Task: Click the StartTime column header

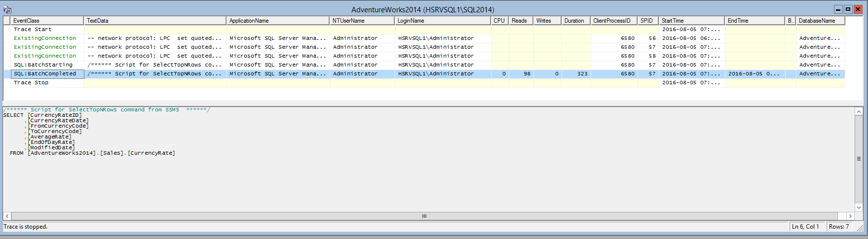Action: [x=692, y=21]
